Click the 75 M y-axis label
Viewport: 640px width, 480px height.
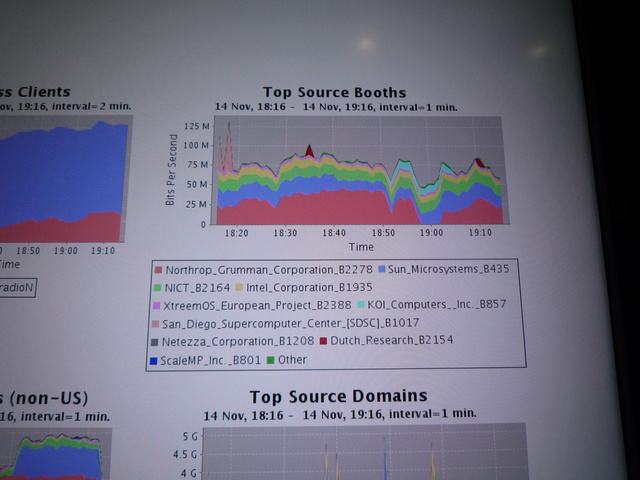point(197,165)
